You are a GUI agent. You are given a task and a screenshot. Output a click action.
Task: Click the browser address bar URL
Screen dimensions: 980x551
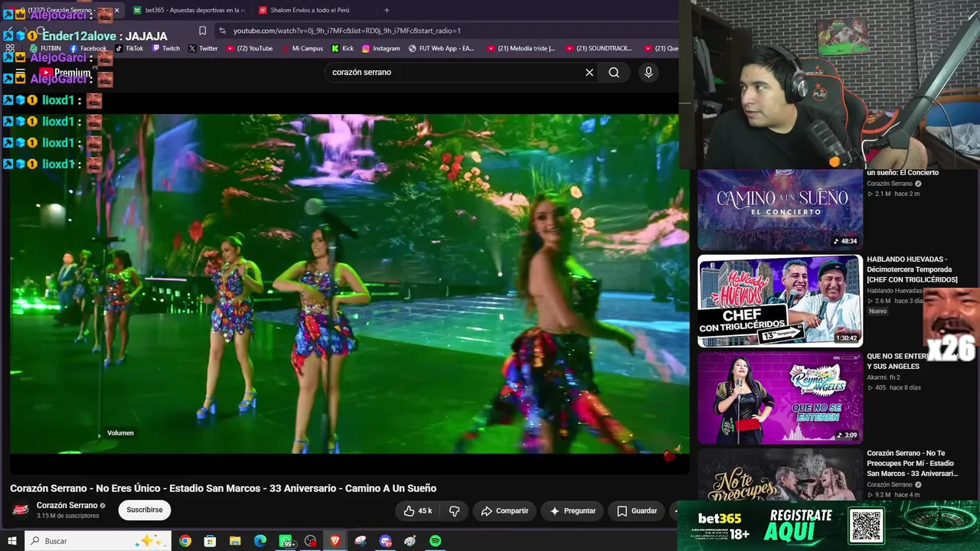(347, 31)
